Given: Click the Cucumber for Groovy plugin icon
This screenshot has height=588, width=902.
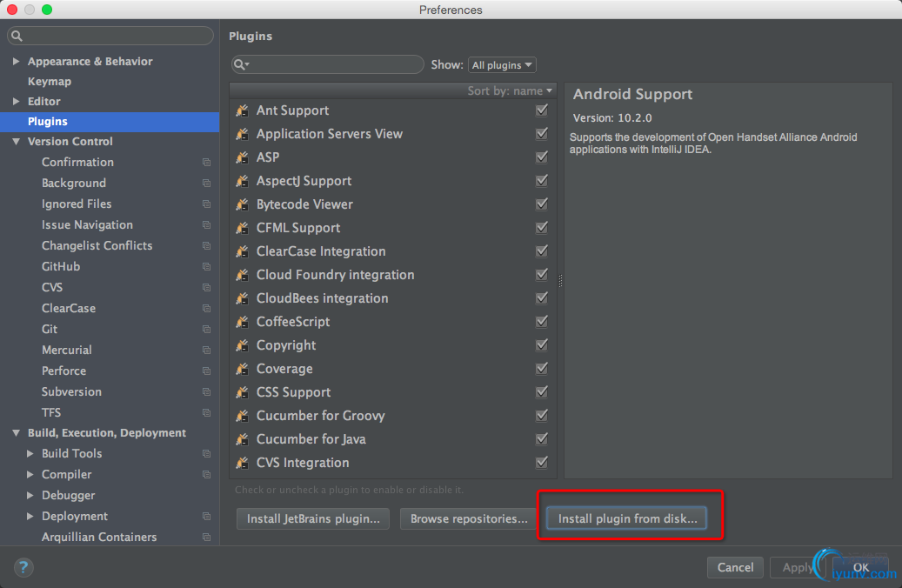Looking at the screenshot, I should click(242, 416).
